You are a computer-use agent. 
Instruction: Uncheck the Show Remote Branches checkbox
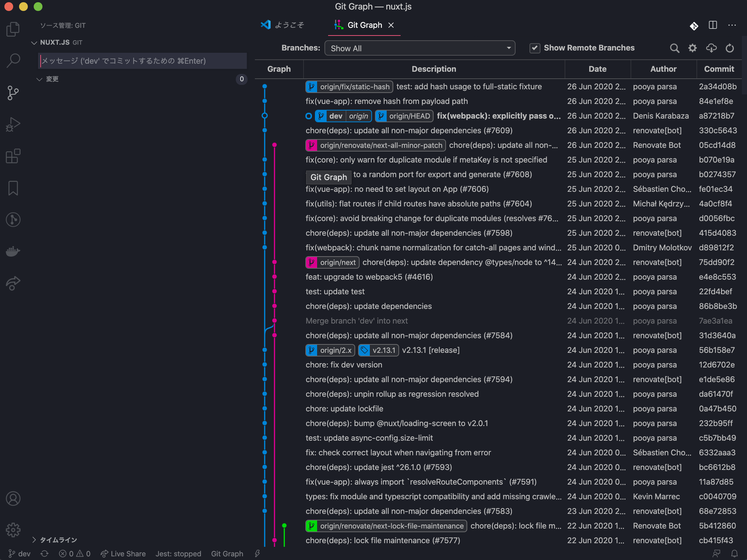tap(535, 48)
